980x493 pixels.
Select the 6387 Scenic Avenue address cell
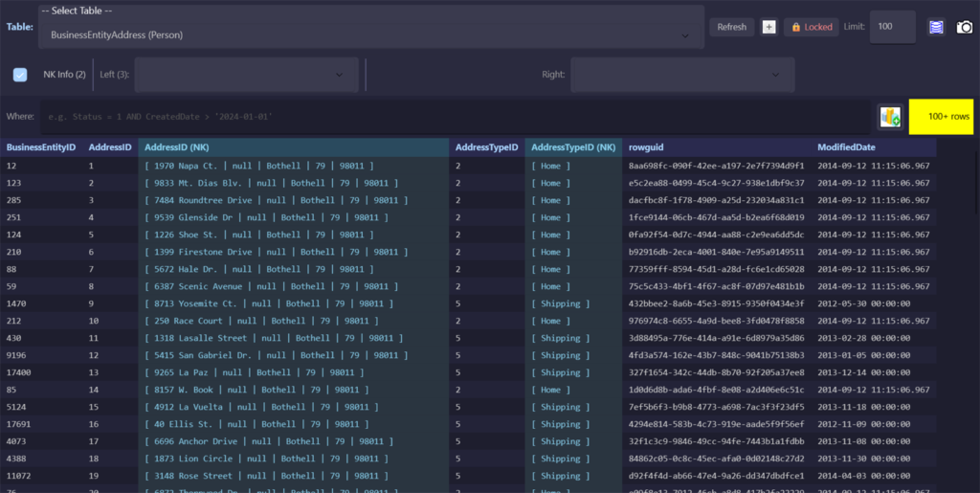coord(293,286)
